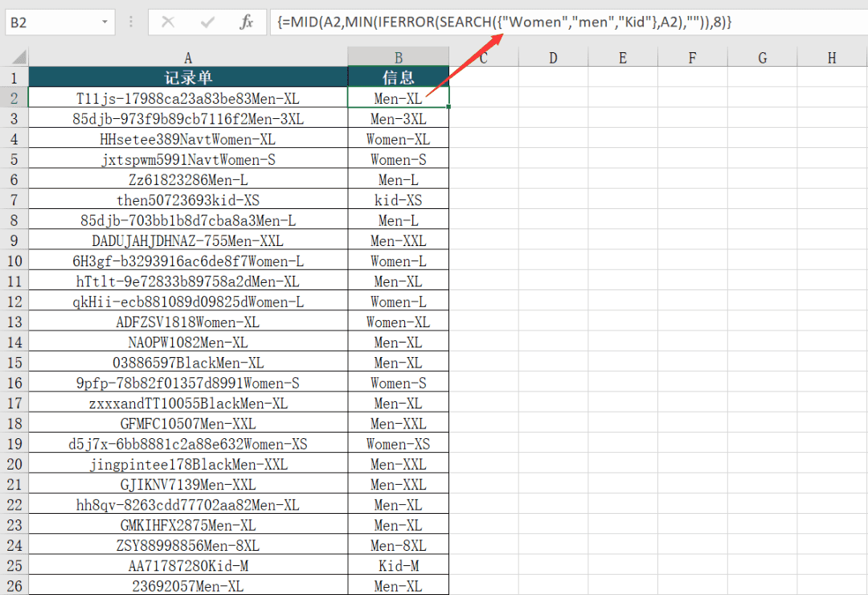Screen dimensions: 868x595
Task: Select row 1 header
Action: click(14, 78)
